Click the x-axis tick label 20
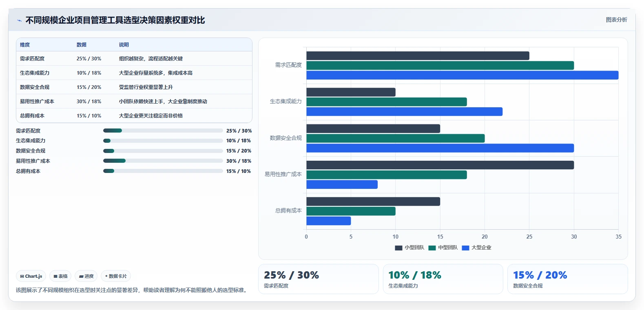 485,237
